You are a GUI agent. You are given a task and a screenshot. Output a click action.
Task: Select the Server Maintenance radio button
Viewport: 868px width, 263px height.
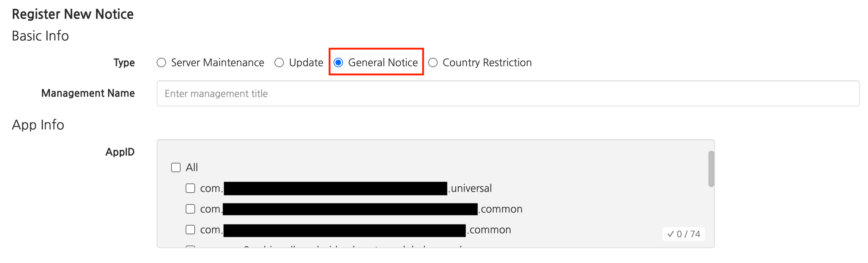point(161,63)
